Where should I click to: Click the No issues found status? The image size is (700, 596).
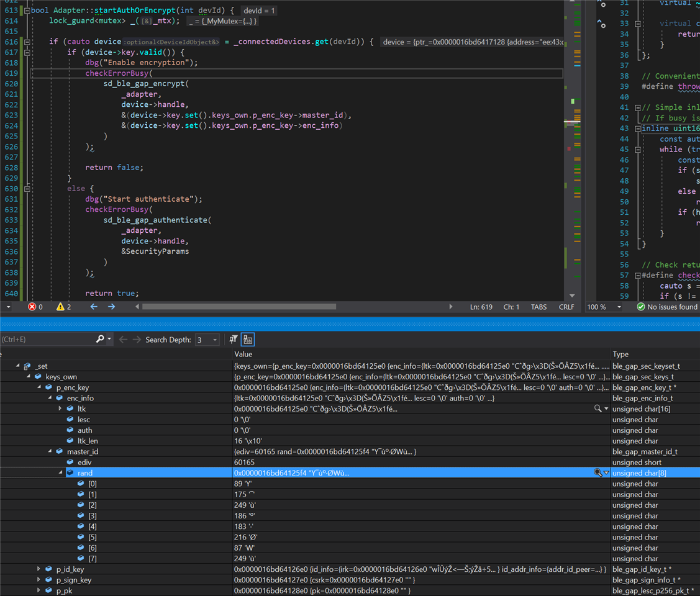[x=667, y=307]
